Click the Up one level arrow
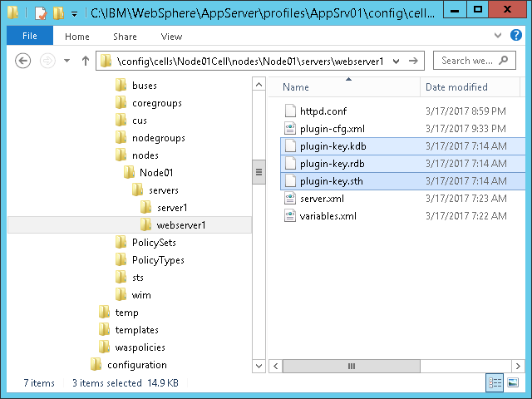532x399 pixels. [85, 61]
